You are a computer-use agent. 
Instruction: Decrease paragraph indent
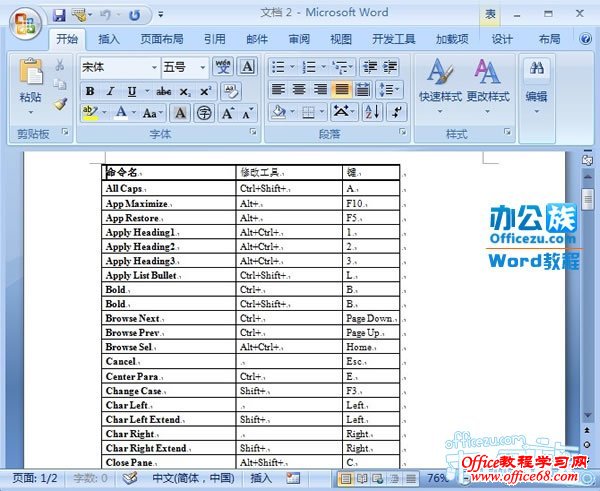click(x=370, y=67)
